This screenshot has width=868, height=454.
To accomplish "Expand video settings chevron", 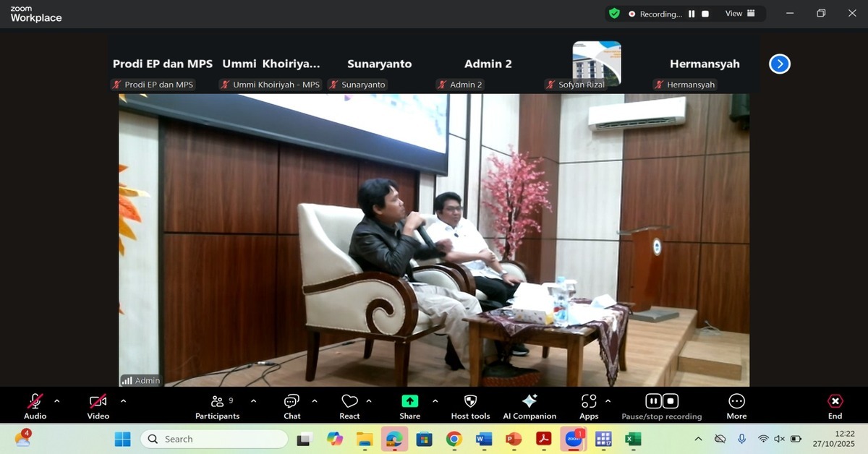I will (123, 401).
